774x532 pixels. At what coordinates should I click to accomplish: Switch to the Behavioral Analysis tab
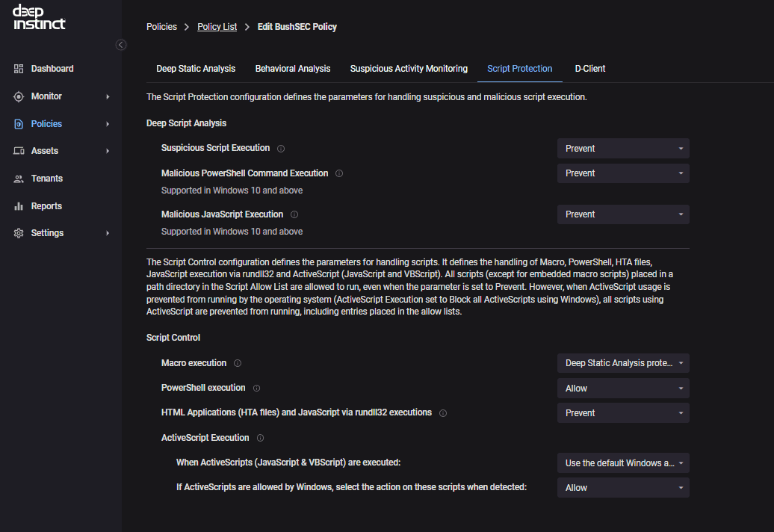click(293, 69)
